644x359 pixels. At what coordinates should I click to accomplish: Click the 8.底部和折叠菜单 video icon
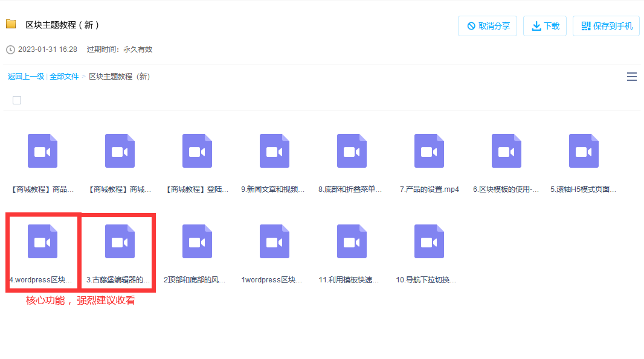(x=352, y=151)
